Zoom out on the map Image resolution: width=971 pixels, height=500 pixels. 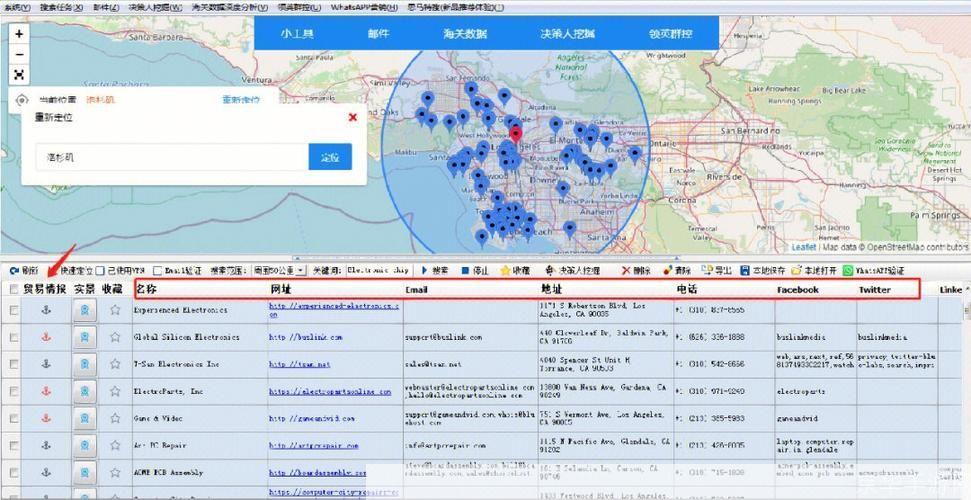pyautogui.click(x=19, y=55)
